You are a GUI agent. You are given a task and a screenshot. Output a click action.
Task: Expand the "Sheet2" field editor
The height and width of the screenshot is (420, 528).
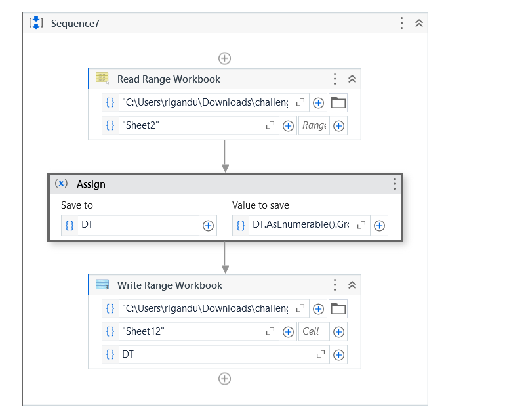pyautogui.click(x=270, y=125)
